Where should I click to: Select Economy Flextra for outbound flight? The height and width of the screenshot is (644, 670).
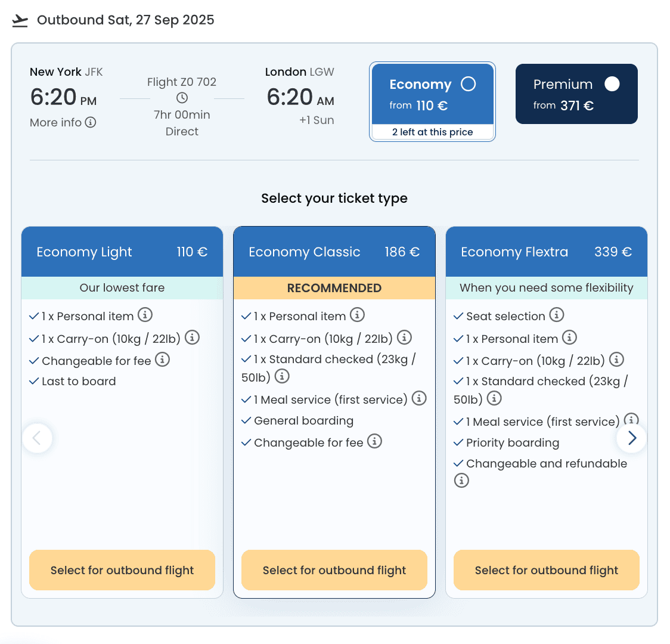point(546,570)
